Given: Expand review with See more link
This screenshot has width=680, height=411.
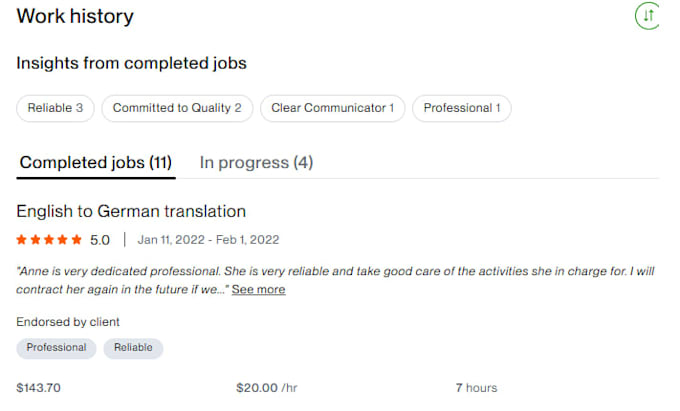Looking at the screenshot, I should pyautogui.click(x=258, y=289).
